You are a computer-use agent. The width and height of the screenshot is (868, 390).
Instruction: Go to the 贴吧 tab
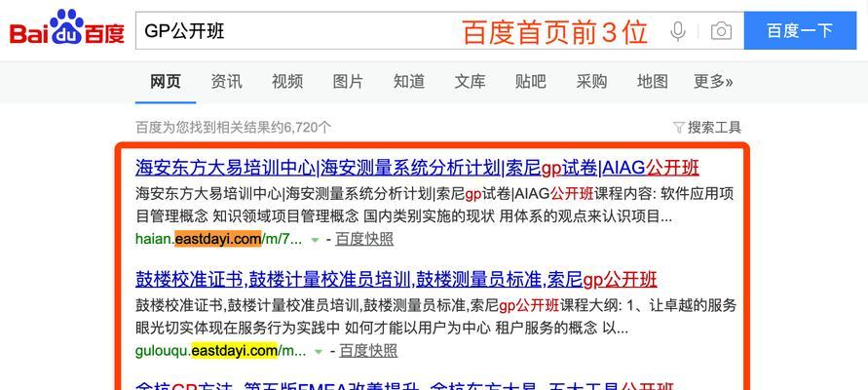[x=531, y=82]
